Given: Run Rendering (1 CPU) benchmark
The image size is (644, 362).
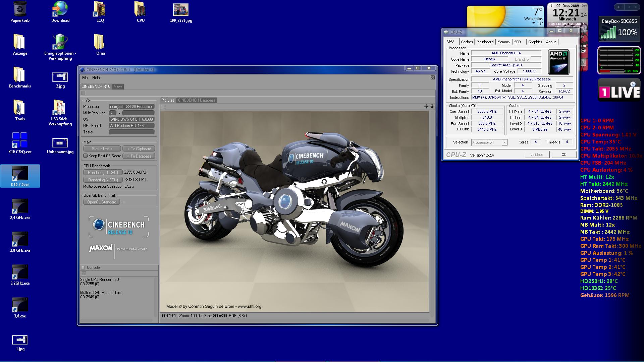Looking at the screenshot, I should point(103,173).
